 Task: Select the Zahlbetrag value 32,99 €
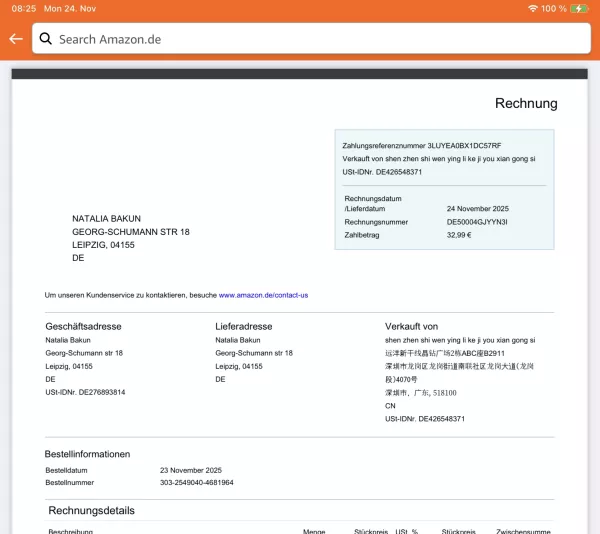(459, 235)
